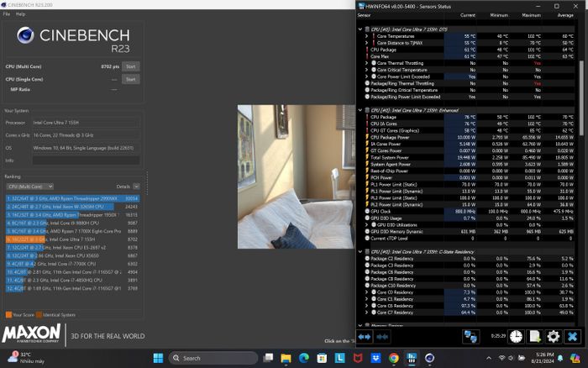Open notifications via the bell icon
Image resolution: width=588 pixels, height=368 pixels.
[560, 358]
